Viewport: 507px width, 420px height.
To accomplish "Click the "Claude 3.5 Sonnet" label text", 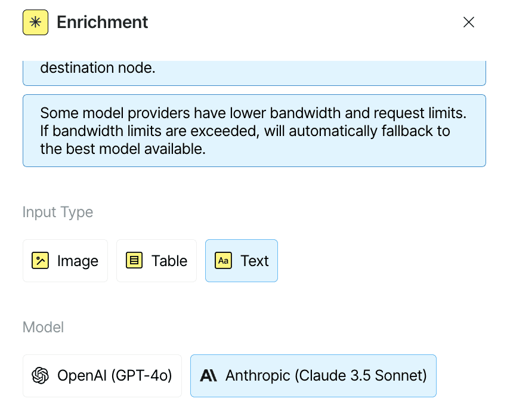I will pyautogui.click(x=361, y=376).
